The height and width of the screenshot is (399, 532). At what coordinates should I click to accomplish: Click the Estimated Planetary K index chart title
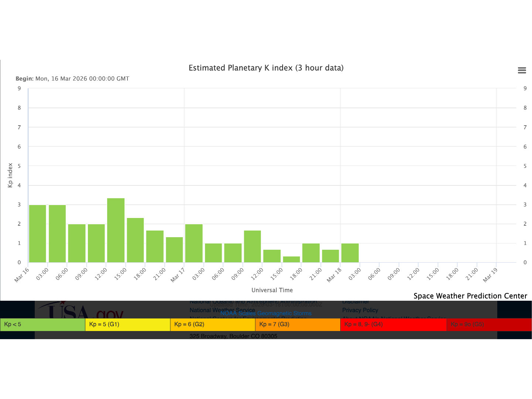point(266,68)
